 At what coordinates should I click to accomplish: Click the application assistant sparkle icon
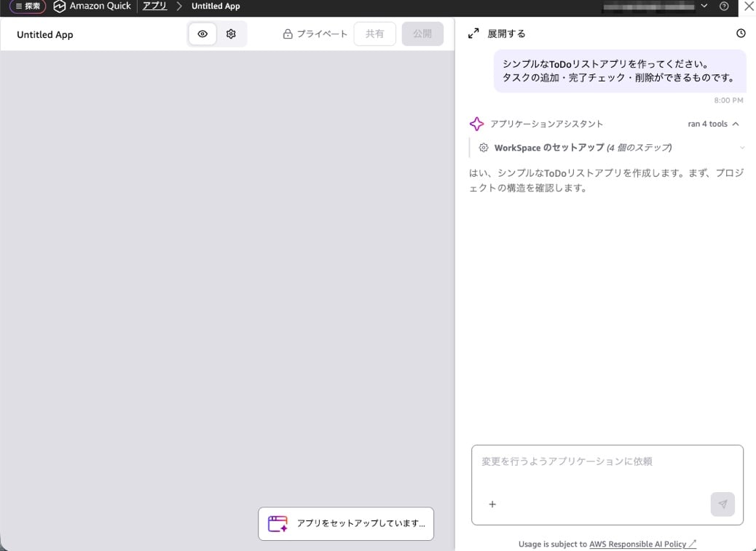click(477, 124)
